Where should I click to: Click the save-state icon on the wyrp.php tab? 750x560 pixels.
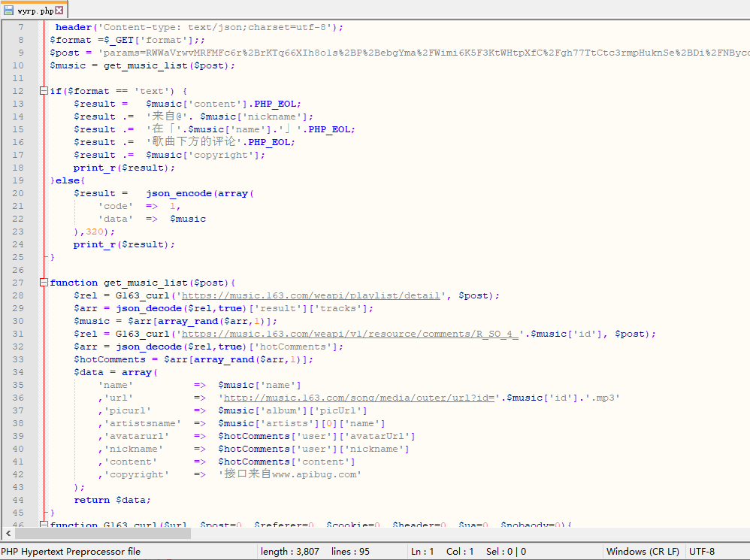9,11
